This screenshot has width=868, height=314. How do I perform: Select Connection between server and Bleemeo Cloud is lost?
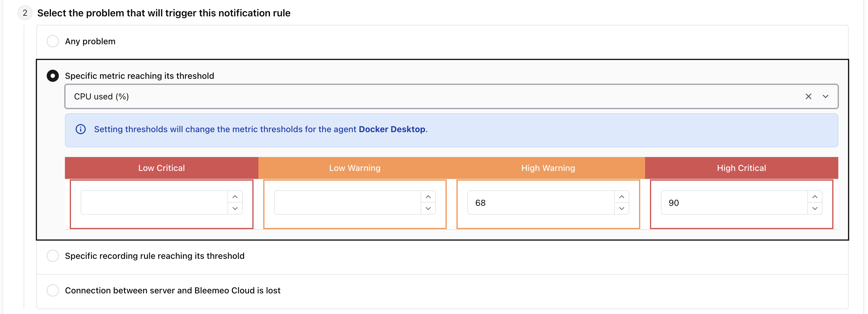coord(53,290)
